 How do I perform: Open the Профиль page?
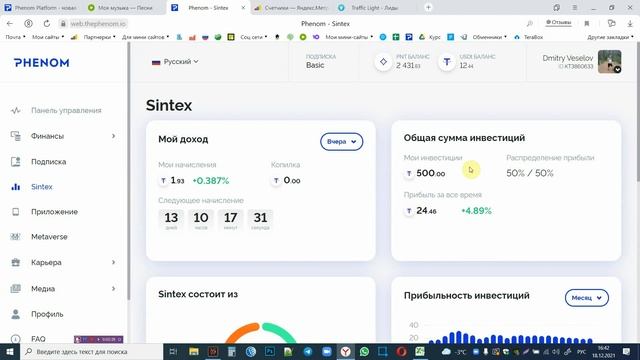47,314
